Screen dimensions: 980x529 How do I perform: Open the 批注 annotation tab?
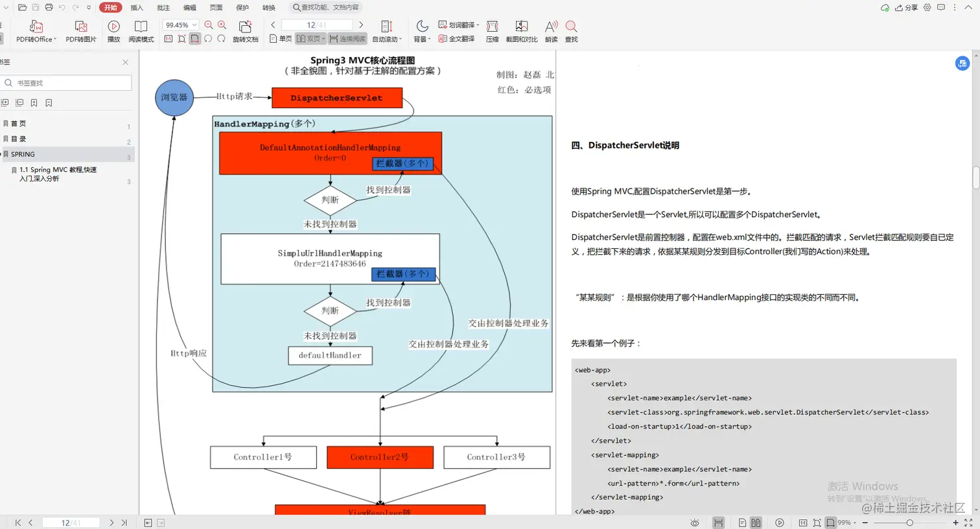point(163,8)
